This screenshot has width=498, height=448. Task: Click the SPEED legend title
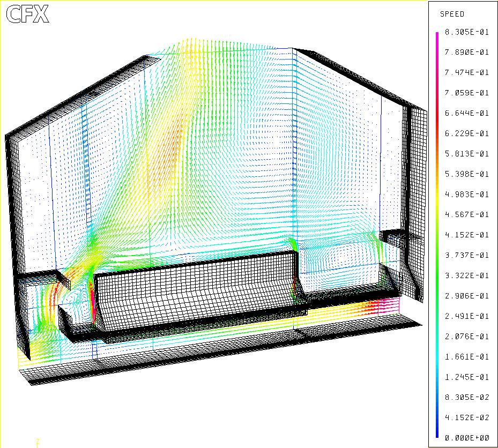tap(452, 14)
